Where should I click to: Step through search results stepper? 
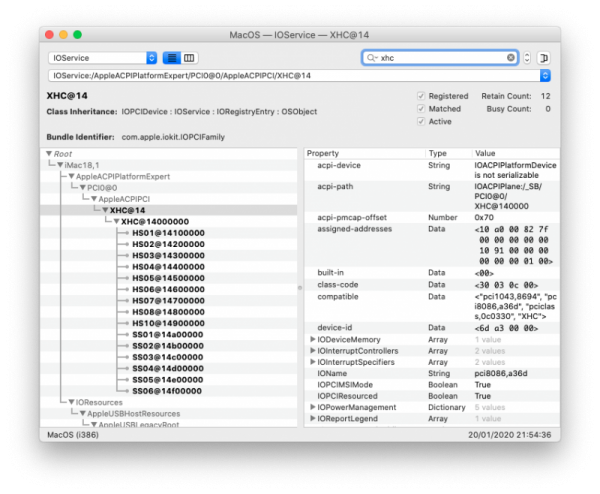527,58
